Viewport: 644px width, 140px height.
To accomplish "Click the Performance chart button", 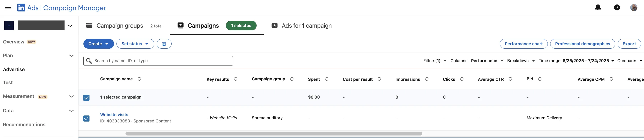I will tap(523, 44).
